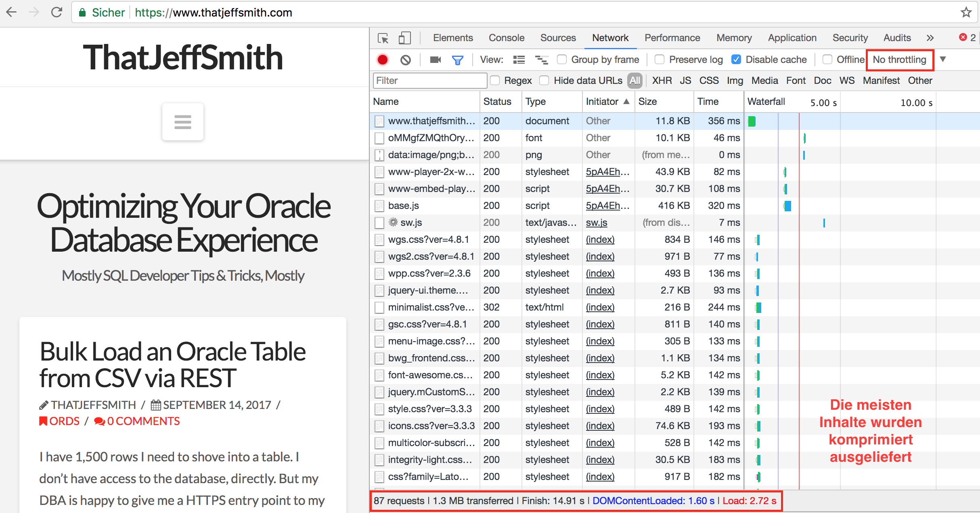Click the browser forward arrow

click(34, 12)
